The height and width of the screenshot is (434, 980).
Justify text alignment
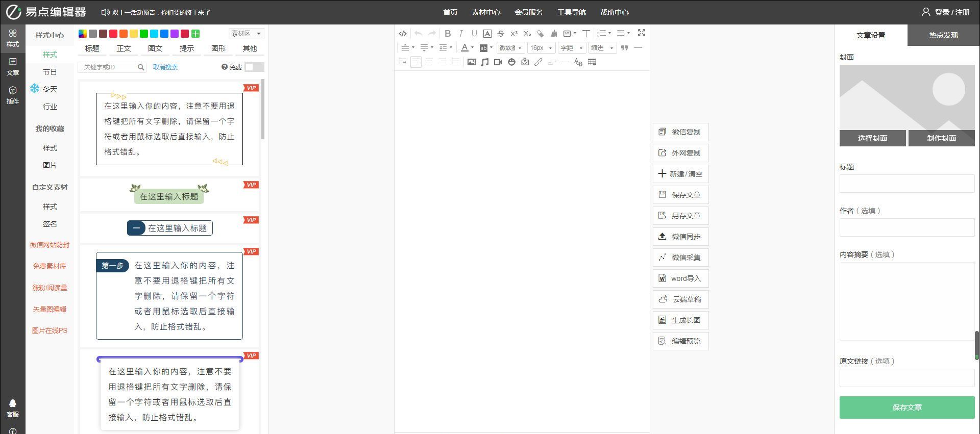click(x=456, y=62)
